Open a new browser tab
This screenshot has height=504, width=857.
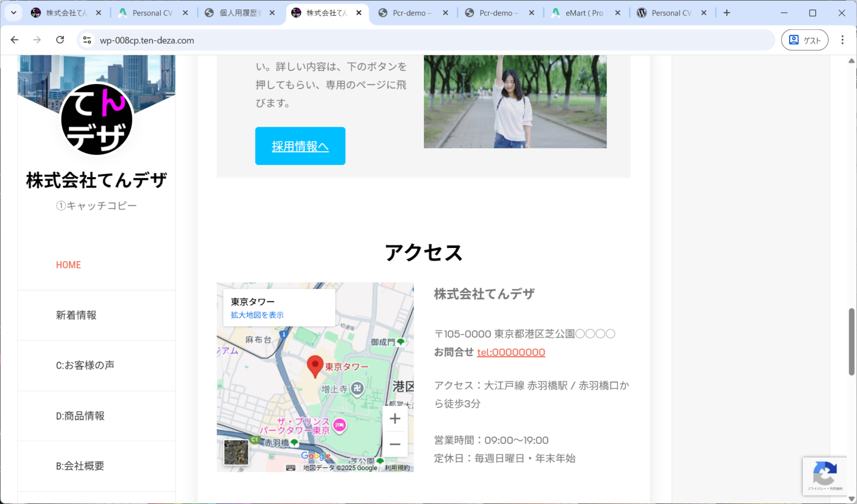click(x=726, y=13)
